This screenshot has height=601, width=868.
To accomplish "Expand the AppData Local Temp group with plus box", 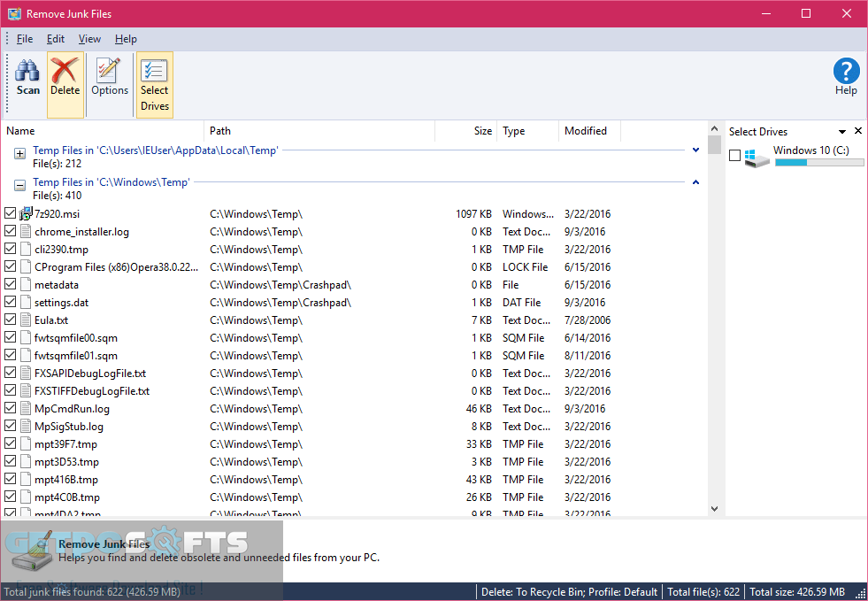I will pos(20,153).
